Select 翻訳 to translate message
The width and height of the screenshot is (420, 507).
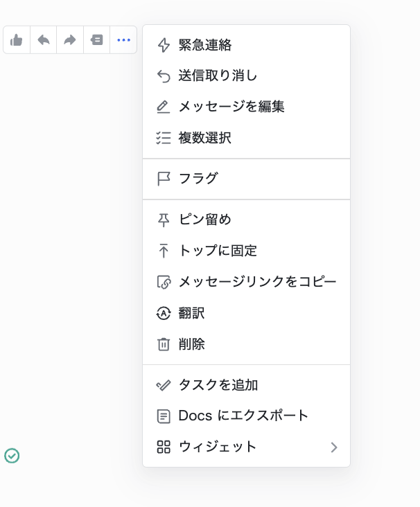pos(246,313)
